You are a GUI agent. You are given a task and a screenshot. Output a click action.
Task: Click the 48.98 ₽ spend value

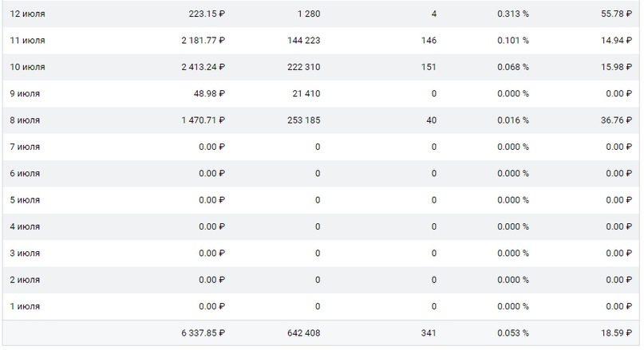pyautogui.click(x=209, y=93)
